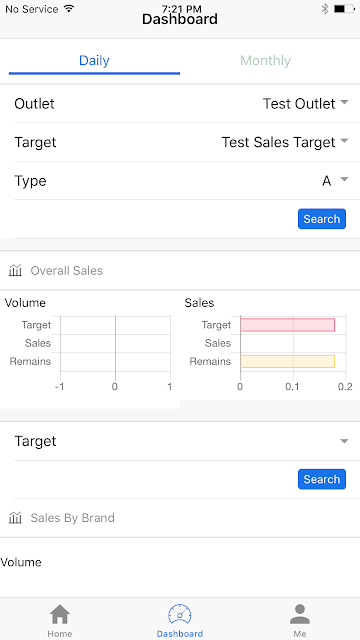Tap the Bluetooth status icon
The height and width of the screenshot is (640, 360).
[x=325, y=9]
